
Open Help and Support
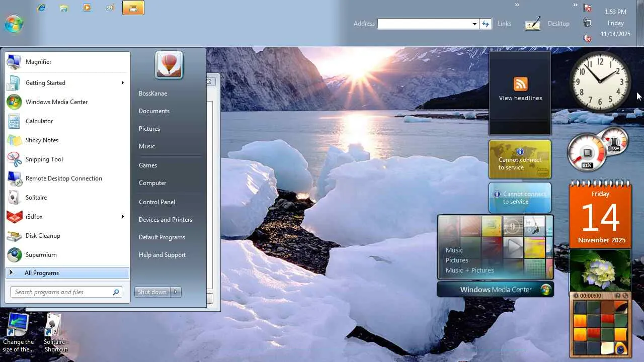162,254
